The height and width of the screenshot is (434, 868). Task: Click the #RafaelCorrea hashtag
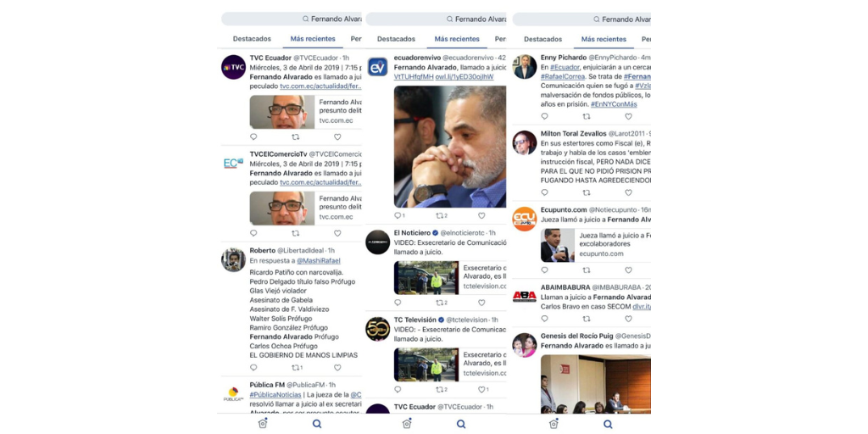[559, 76]
